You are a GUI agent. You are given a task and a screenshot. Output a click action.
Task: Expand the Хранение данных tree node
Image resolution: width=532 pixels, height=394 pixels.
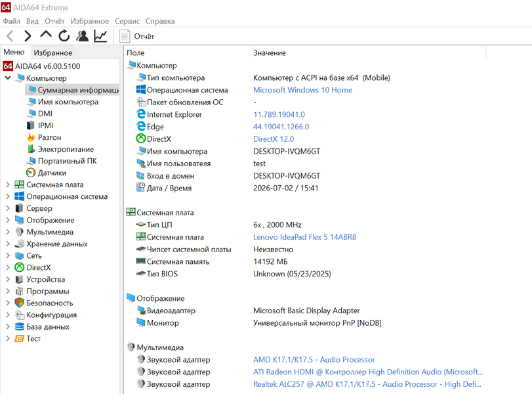[8, 244]
